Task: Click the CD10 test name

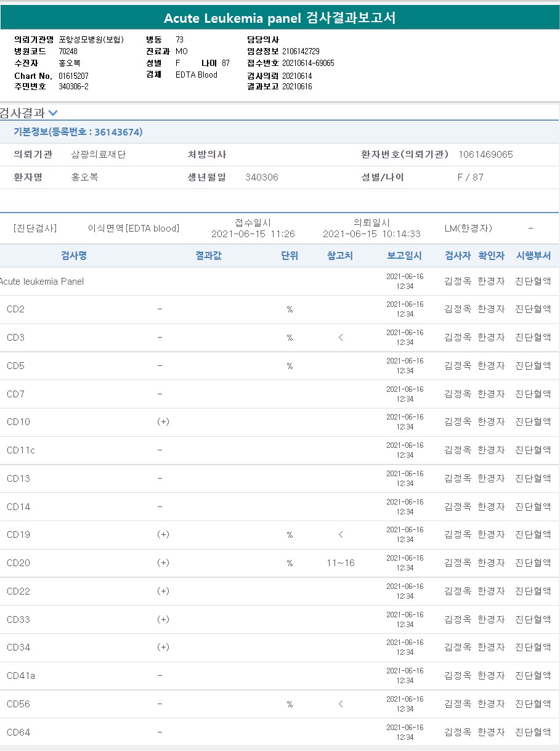Action: [x=18, y=422]
